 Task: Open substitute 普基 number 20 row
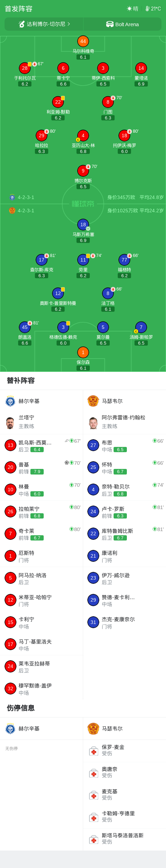pyautogui.click(x=41, y=467)
